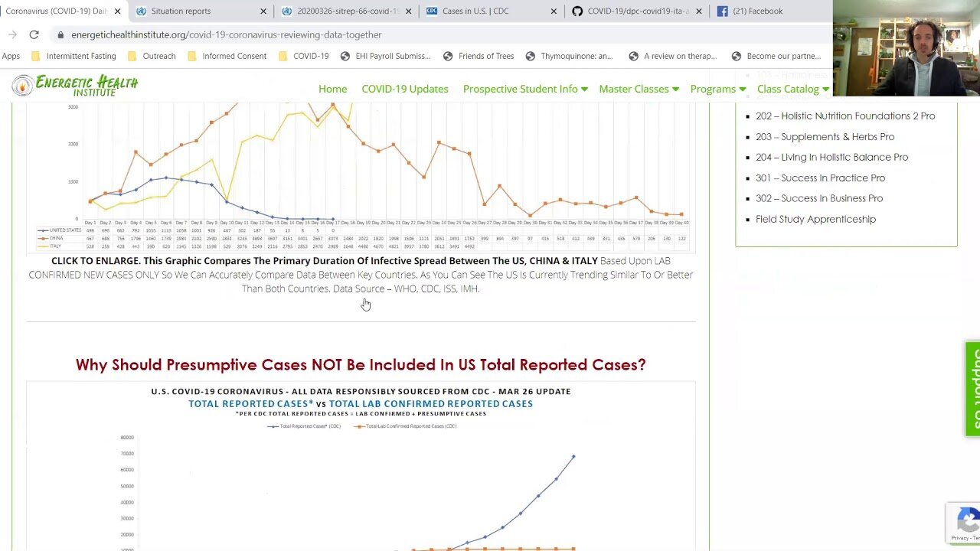
Task: Switch to the 20200326-sitrep-66-covid tab
Action: (347, 11)
